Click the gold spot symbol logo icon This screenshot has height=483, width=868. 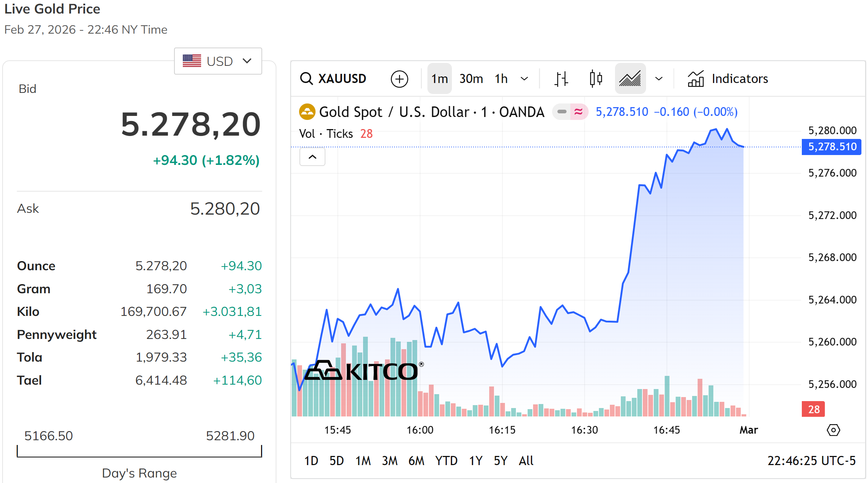click(x=307, y=112)
